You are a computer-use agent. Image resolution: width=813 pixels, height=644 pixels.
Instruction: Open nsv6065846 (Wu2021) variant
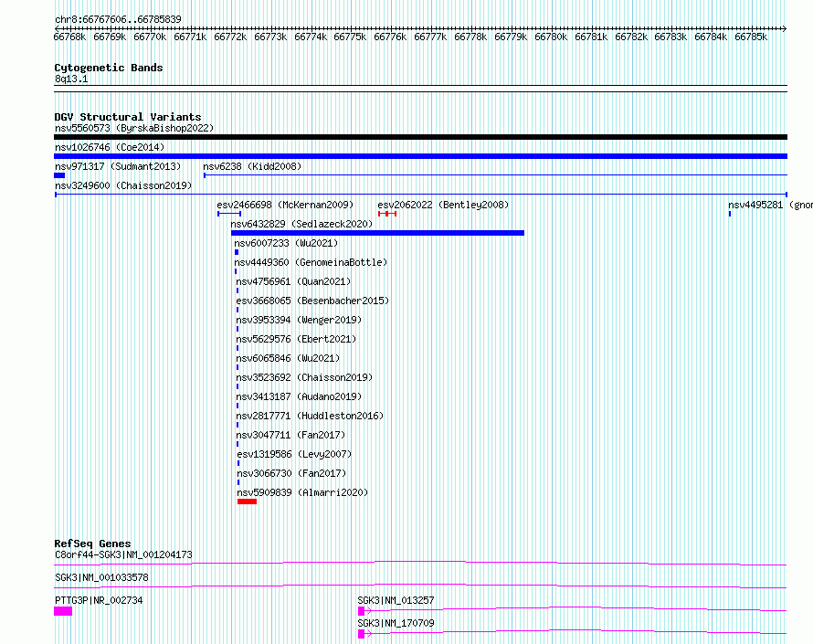(289, 358)
